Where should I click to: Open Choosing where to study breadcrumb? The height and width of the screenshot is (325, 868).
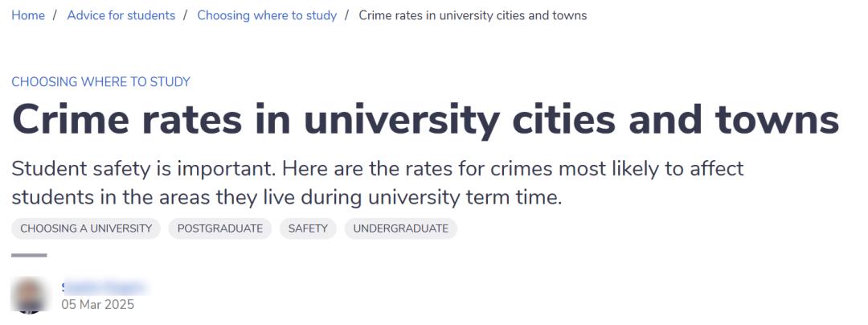coord(267,15)
